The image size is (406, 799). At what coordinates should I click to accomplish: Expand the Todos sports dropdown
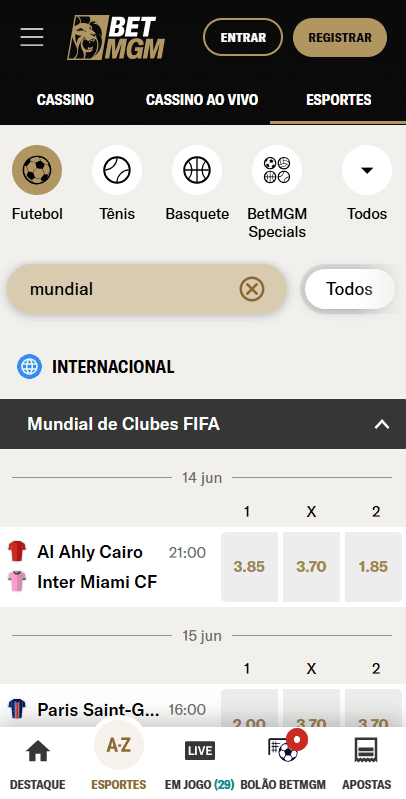point(367,170)
